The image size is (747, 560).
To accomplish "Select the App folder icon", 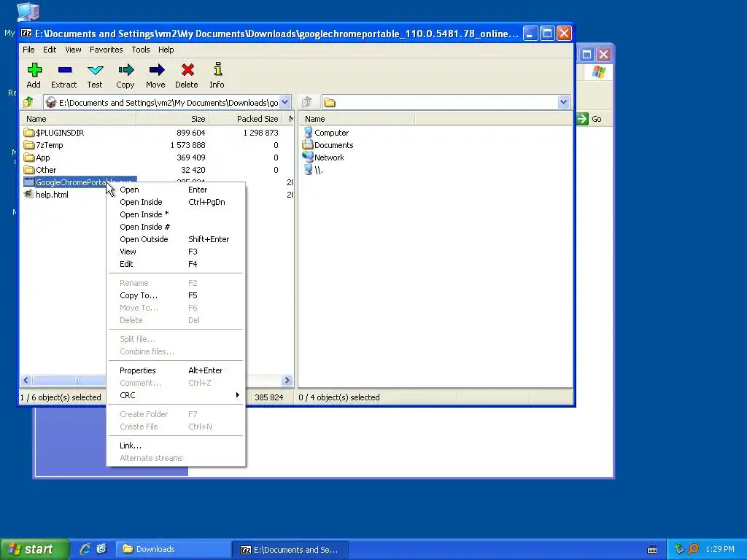I will [x=29, y=157].
